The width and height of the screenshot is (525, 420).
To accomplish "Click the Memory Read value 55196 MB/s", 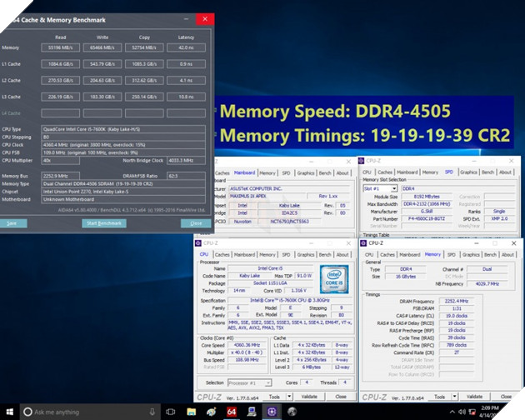I will 60,47.
